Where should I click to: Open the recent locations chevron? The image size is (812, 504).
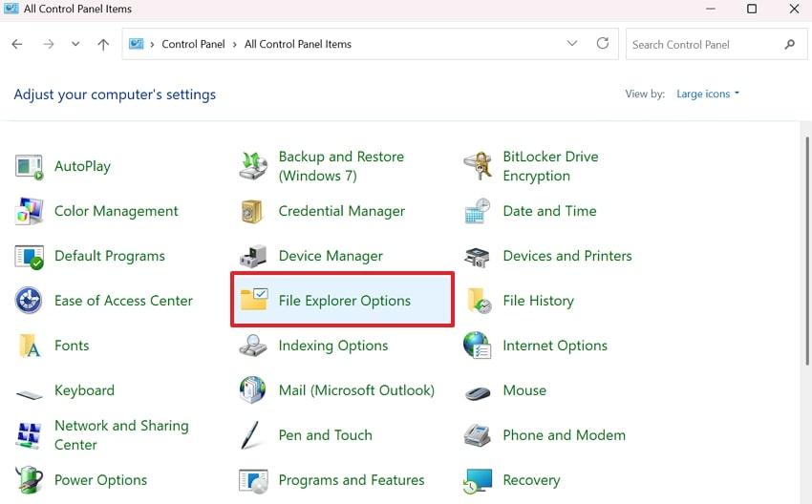pos(75,44)
